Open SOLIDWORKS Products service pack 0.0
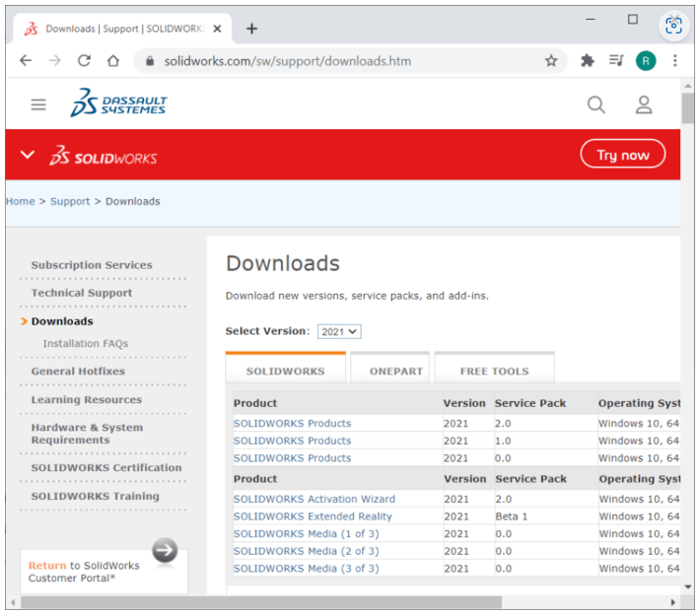Image resolution: width=700 pixels, height=616 pixels. click(293, 458)
